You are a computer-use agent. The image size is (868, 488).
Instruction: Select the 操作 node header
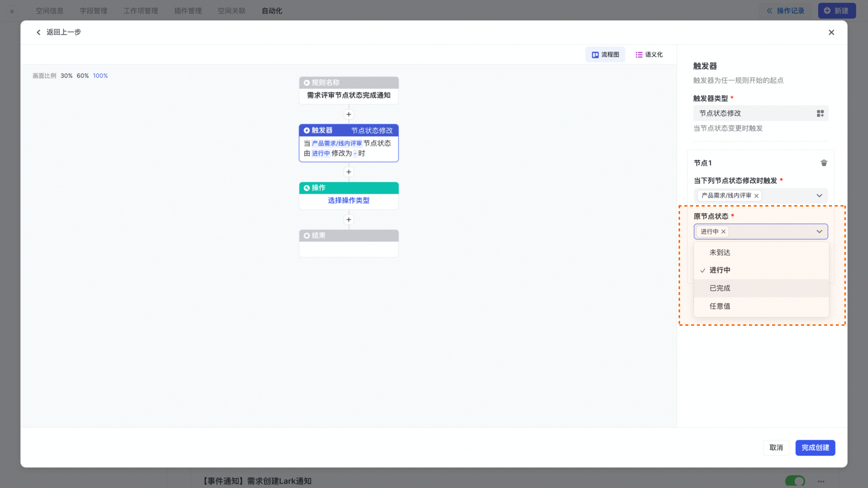(349, 188)
